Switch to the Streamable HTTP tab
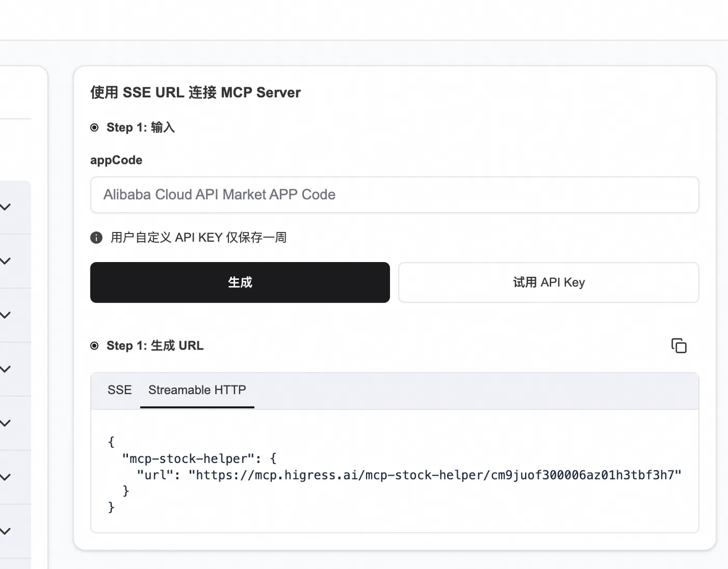Viewport: 728px width, 569px height. pyautogui.click(x=197, y=390)
